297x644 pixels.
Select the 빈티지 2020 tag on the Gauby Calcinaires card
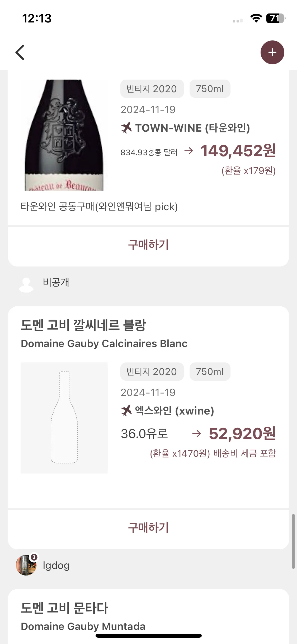click(152, 371)
